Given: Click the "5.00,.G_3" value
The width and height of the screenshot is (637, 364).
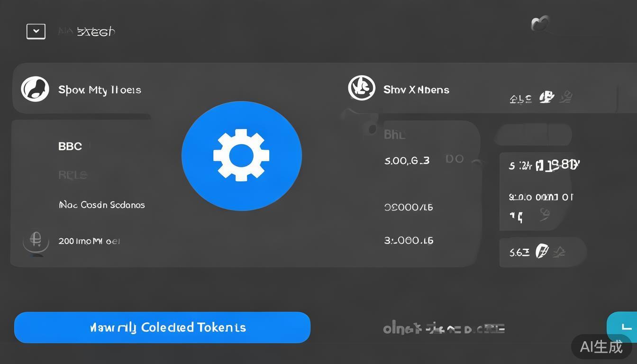Looking at the screenshot, I should tap(407, 161).
